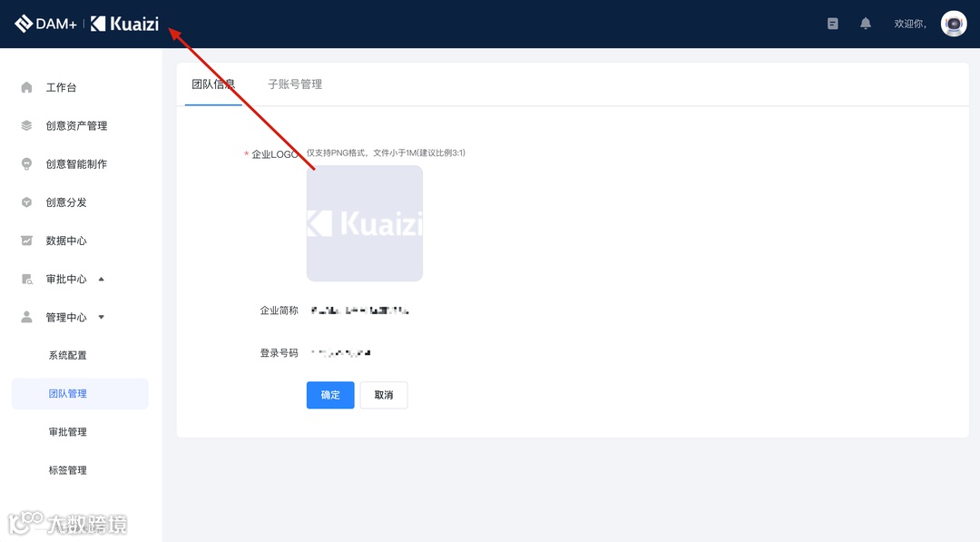Click the user avatar at top right
This screenshot has height=542, width=980.
tap(952, 24)
